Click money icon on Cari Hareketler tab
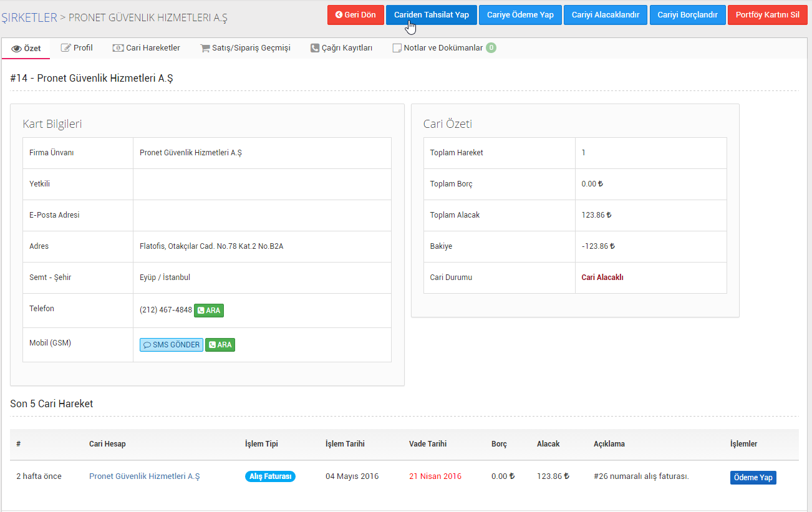The height and width of the screenshot is (512, 812). point(118,47)
